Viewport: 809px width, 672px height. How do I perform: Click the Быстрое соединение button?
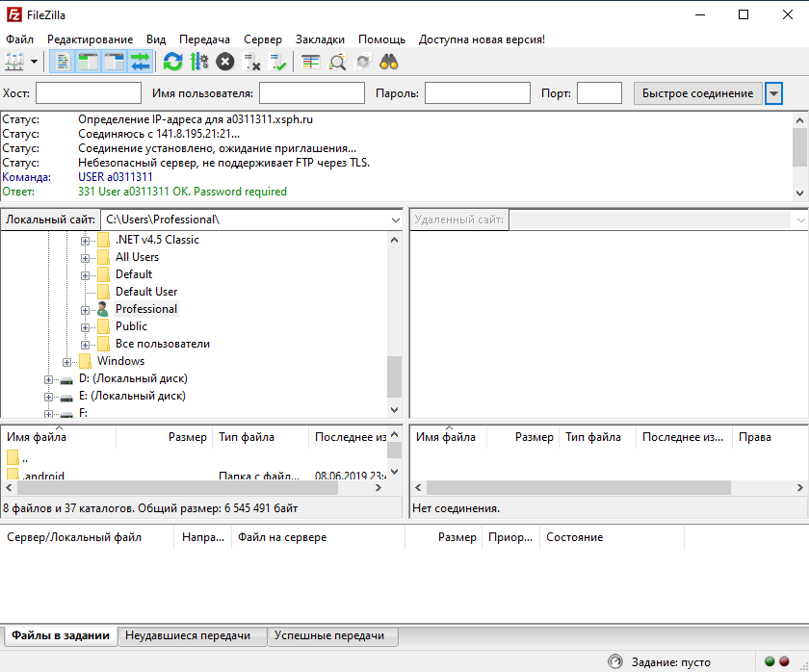[x=697, y=93]
